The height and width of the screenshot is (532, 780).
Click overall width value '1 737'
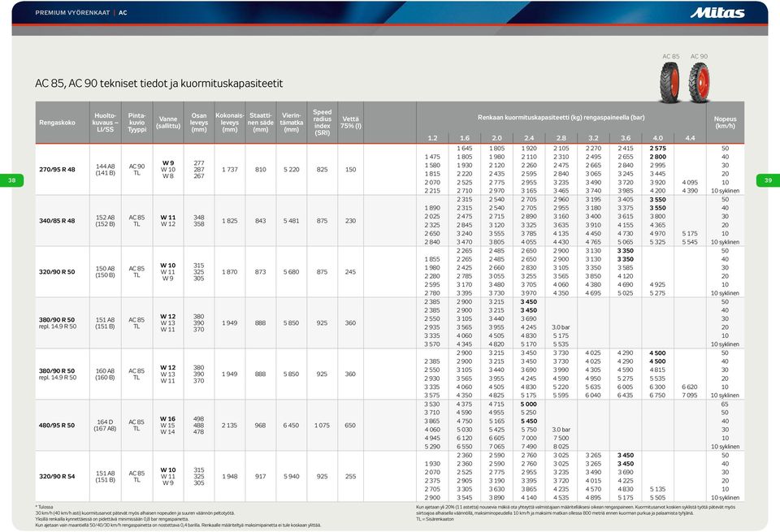coord(230,170)
